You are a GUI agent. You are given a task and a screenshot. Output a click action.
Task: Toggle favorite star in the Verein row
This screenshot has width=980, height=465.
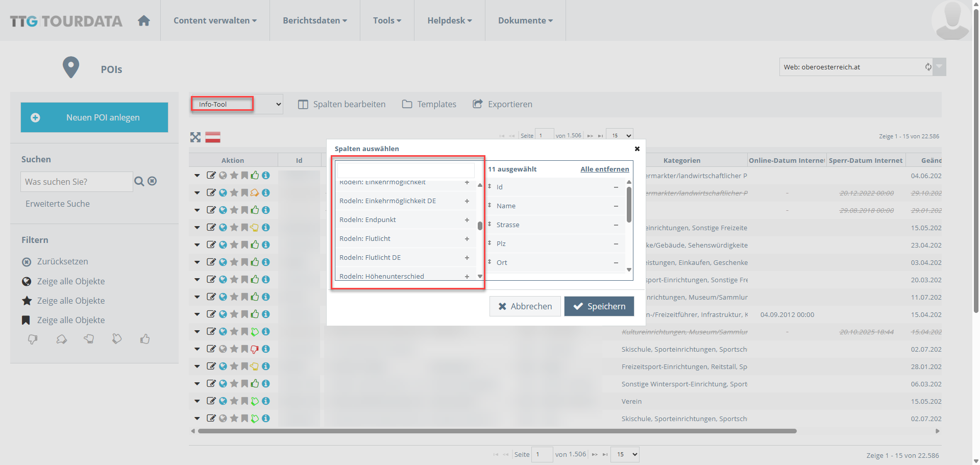coord(234,401)
